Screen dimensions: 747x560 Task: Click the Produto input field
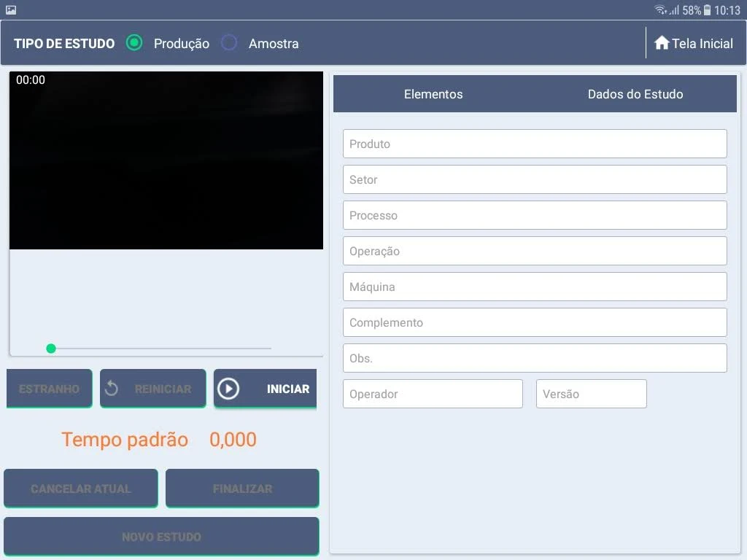pyautogui.click(x=535, y=144)
